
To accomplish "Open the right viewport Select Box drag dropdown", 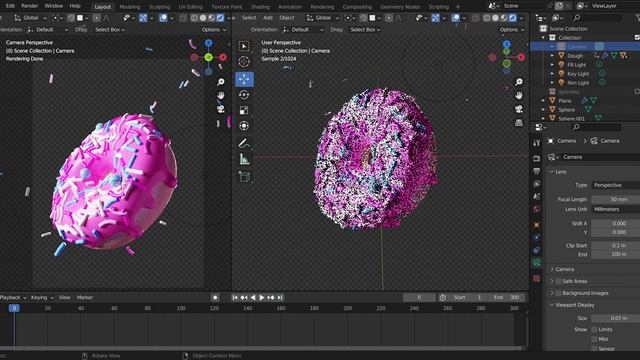I will click(365, 30).
